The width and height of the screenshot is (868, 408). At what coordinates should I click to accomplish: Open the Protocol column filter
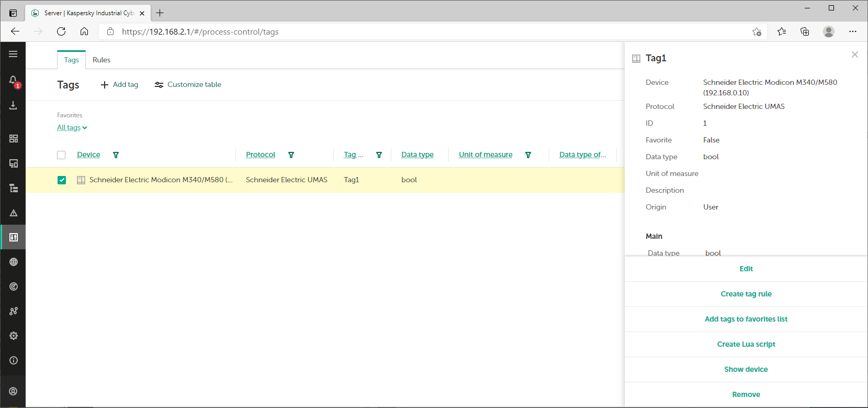(291, 155)
